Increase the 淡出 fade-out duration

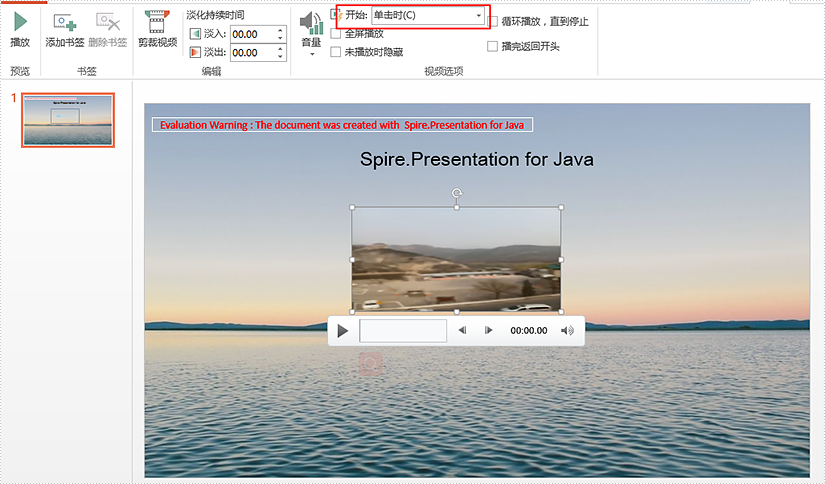[x=280, y=49]
